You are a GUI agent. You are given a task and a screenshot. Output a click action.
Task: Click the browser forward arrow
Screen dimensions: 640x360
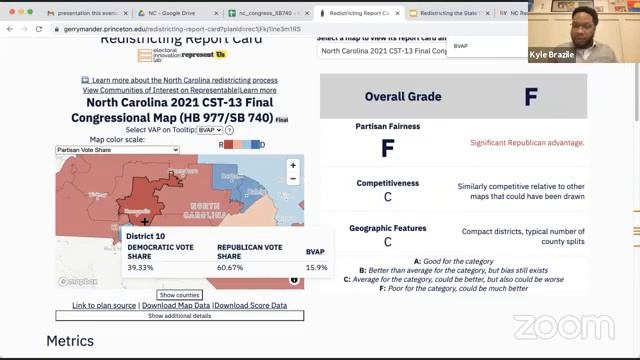click(x=24, y=29)
